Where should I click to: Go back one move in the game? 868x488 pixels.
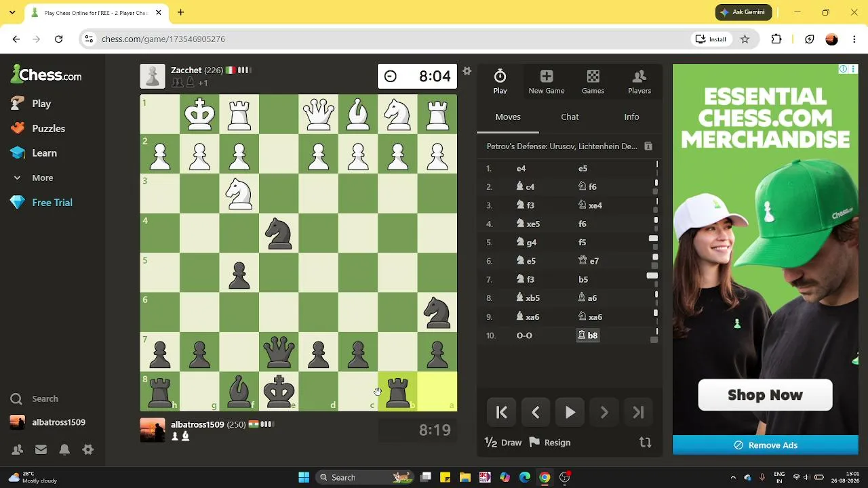(536, 412)
